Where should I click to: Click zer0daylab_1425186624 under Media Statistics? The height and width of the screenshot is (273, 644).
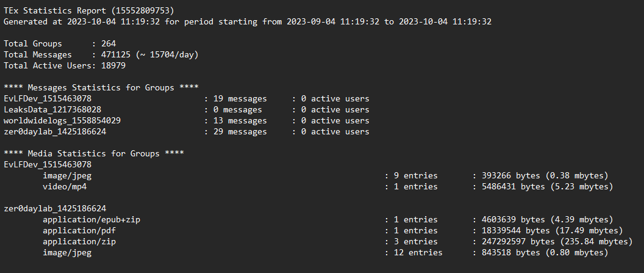click(x=55, y=208)
